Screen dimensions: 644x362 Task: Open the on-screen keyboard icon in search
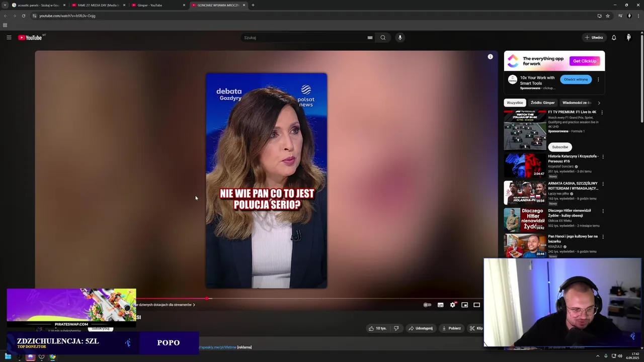click(370, 37)
